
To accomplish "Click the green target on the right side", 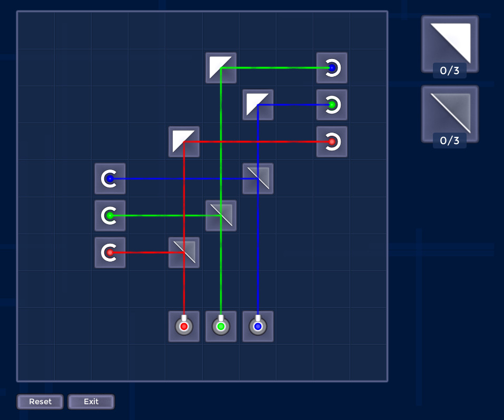I will [x=332, y=105].
